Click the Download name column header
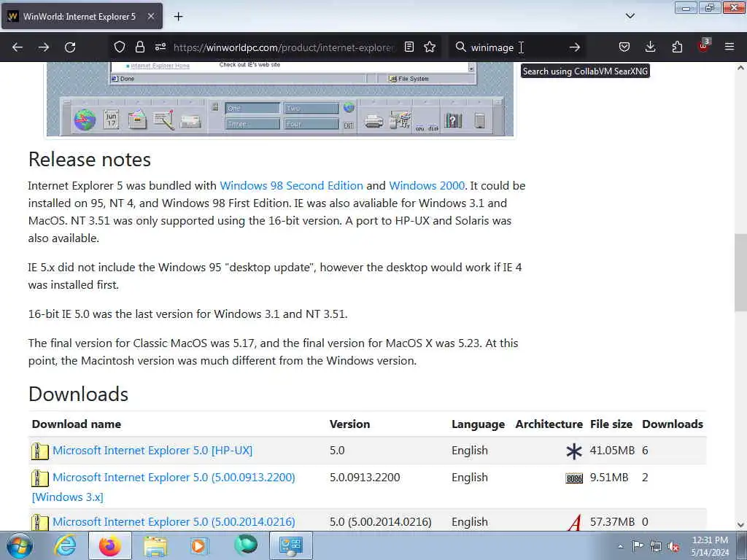The image size is (747, 560). pyautogui.click(x=76, y=424)
